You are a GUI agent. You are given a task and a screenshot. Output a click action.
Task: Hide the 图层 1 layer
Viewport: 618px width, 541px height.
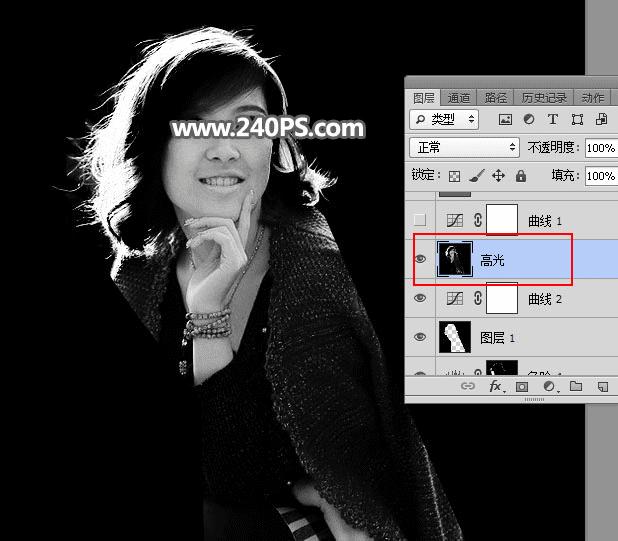420,337
